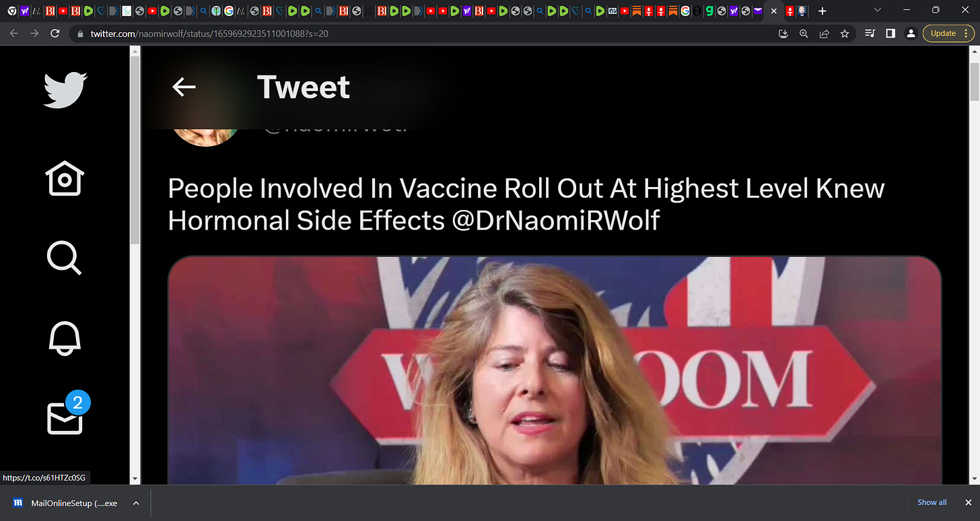The image size is (980, 521).
Task: Go back using the Tweet header arrow
Action: click(184, 87)
